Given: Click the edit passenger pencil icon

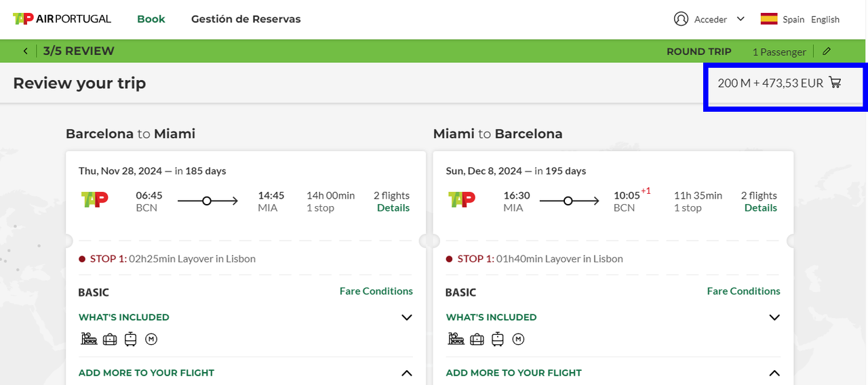Looking at the screenshot, I should 826,52.
